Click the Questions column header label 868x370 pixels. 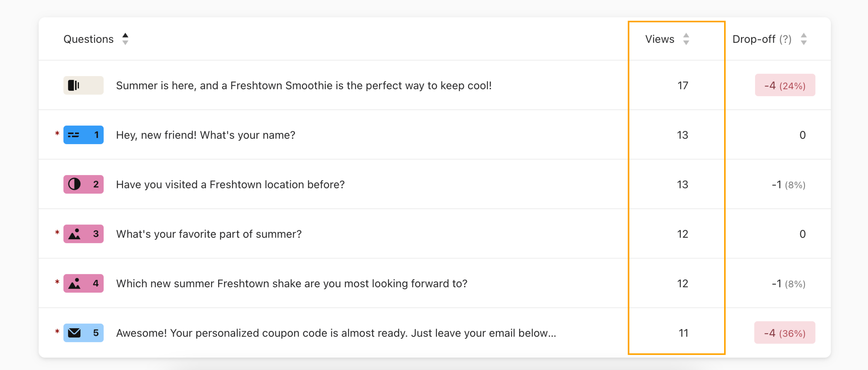point(88,39)
